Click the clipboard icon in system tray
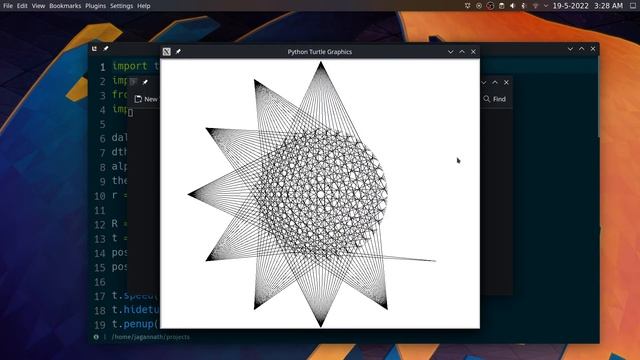The width and height of the screenshot is (640, 360). point(502,6)
